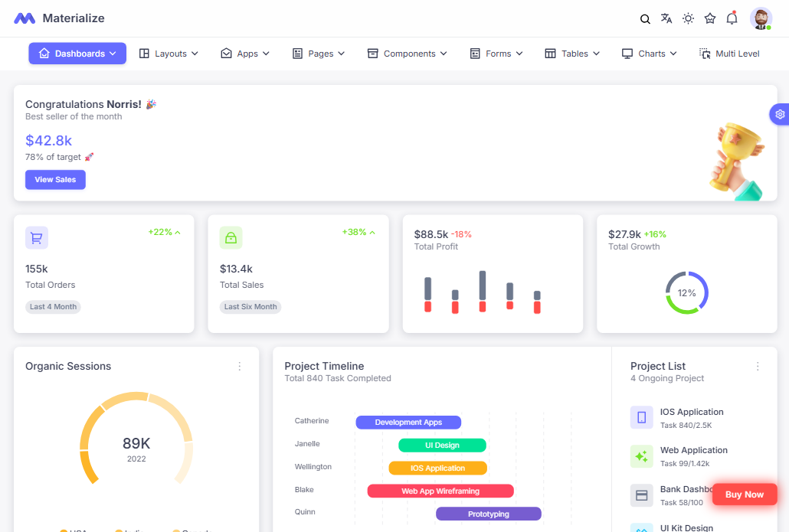Open Project List three-dot options menu
789x532 pixels.
pyautogui.click(x=758, y=367)
